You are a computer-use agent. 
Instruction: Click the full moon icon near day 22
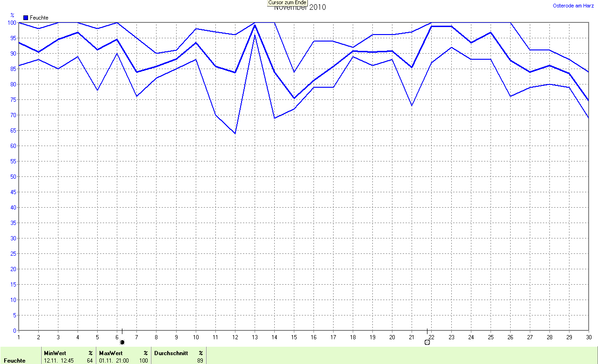click(x=427, y=342)
